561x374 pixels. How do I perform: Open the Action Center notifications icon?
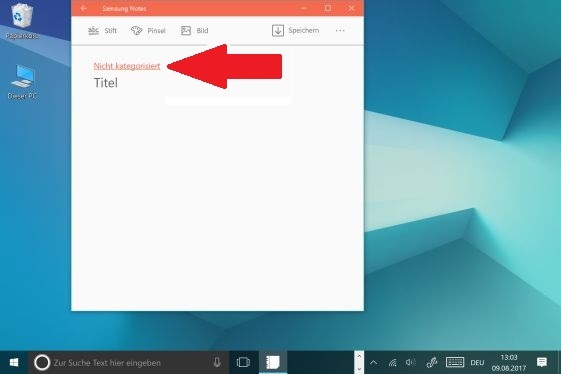[542, 362]
